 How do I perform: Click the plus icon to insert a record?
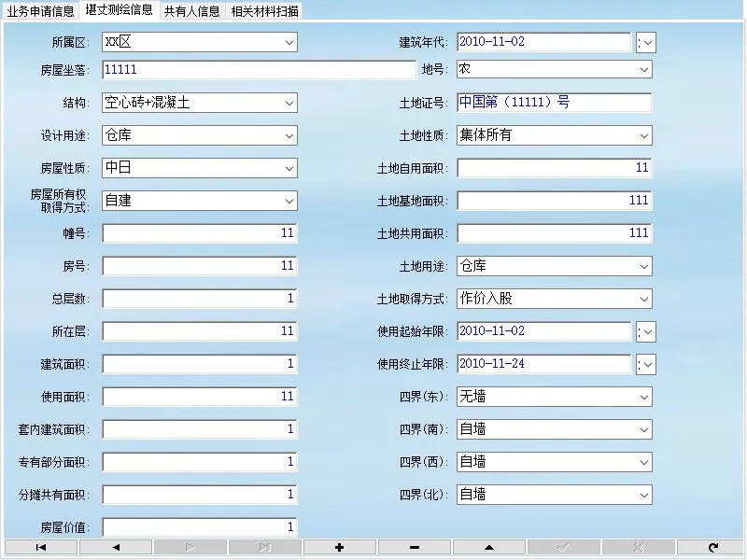tap(338, 546)
